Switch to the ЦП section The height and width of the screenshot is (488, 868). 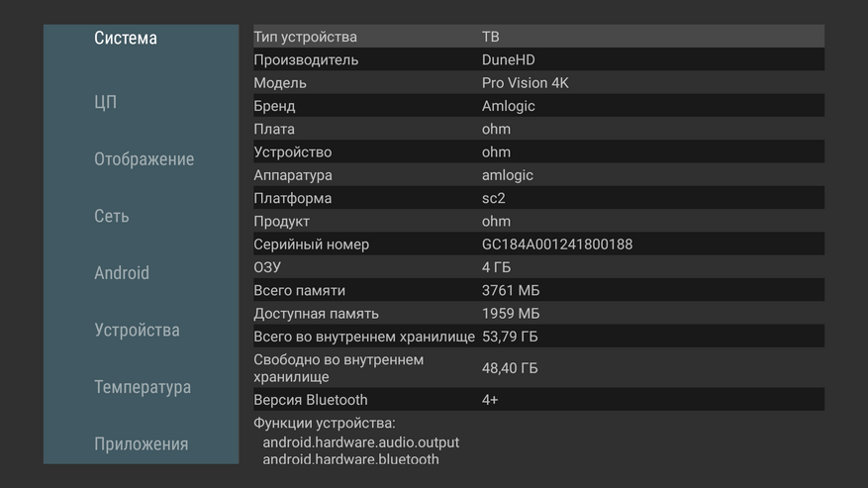pos(106,102)
